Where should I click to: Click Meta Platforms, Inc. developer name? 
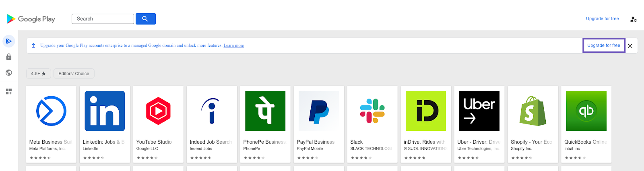click(x=47, y=148)
